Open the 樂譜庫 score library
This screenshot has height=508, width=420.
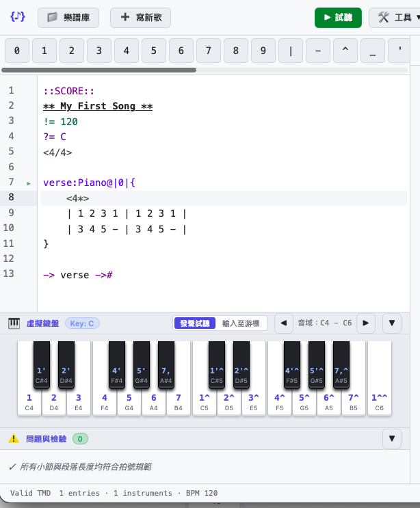(x=68, y=18)
